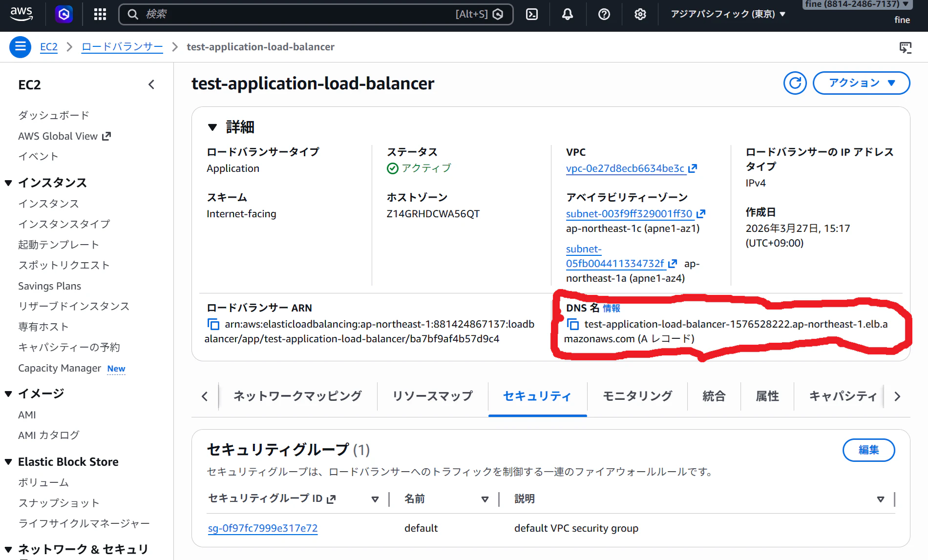This screenshot has width=928, height=560.
Task: Go to ロードバランサー breadcrumb link
Action: point(122,47)
